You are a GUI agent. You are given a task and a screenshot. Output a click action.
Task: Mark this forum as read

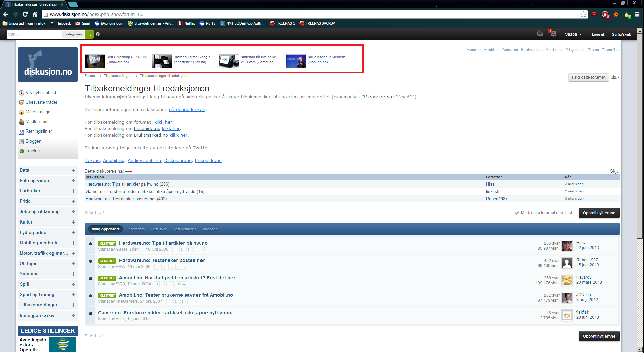pos(544,213)
